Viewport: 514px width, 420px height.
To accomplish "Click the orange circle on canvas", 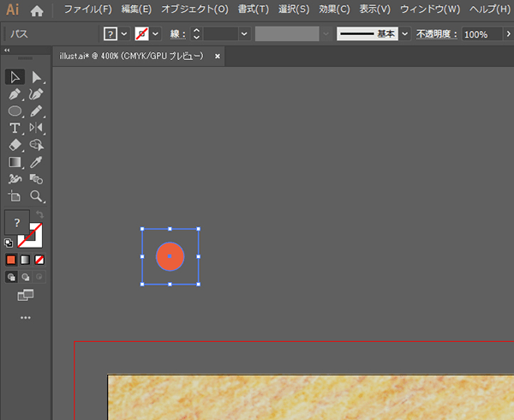I will click(170, 255).
